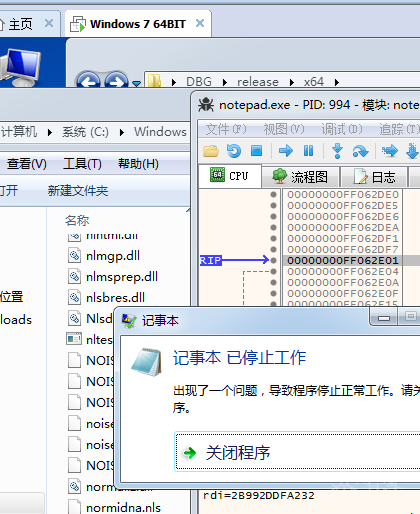Pause execution with the pause icon

pos(308,151)
